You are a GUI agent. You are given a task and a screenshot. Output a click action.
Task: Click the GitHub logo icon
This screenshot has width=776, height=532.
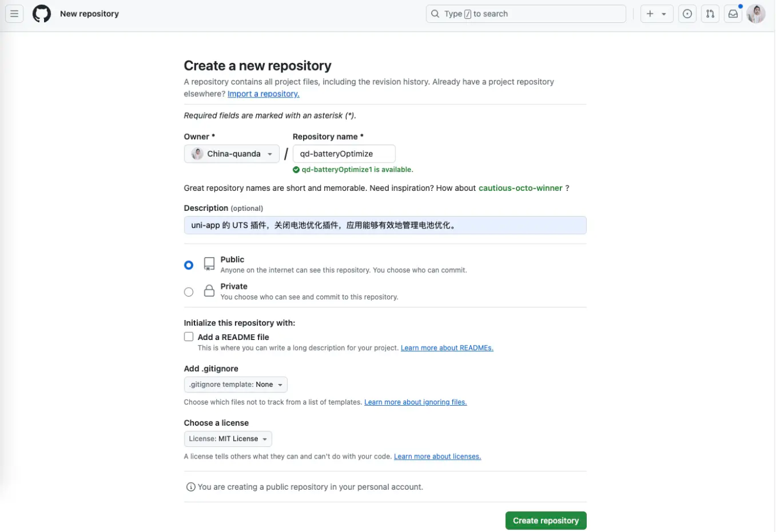pyautogui.click(x=41, y=13)
